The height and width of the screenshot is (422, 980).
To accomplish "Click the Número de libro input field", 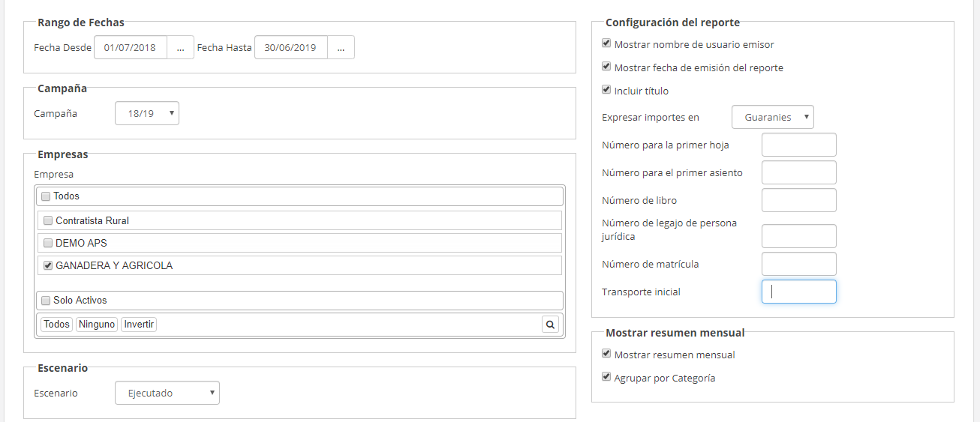I will point(798,201).
